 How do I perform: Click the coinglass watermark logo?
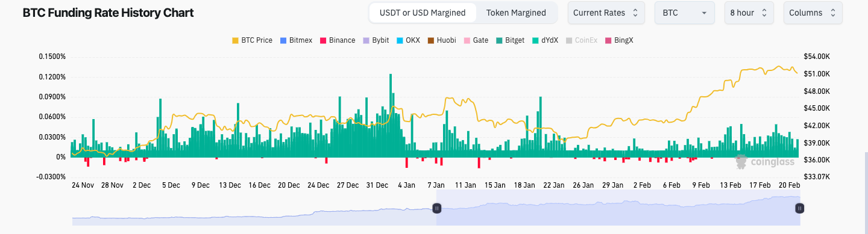point(764,161)
